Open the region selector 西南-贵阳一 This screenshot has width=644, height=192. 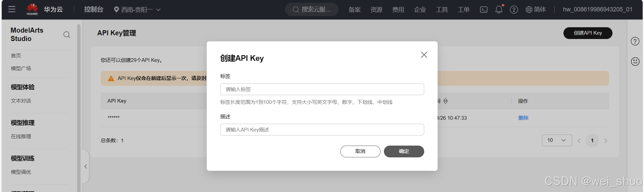137,10
